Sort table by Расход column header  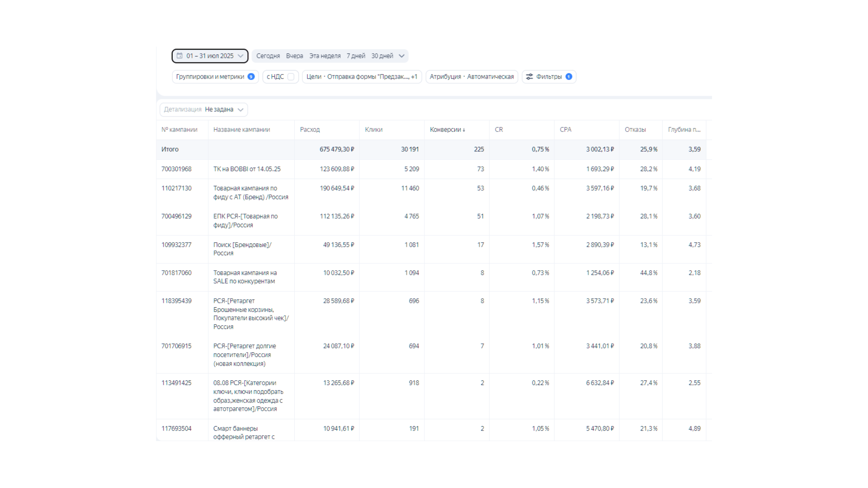pyautogui.click(x=310, y=130)
